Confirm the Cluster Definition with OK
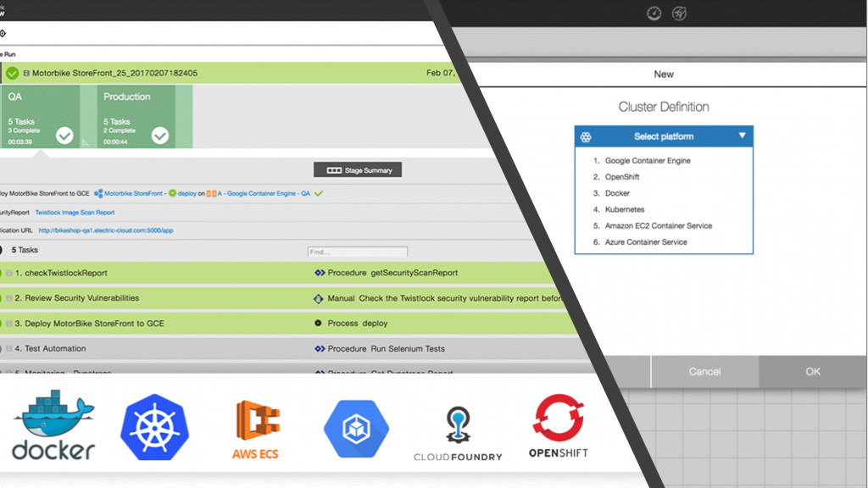868x488 pixels. [x=813, y=372]
